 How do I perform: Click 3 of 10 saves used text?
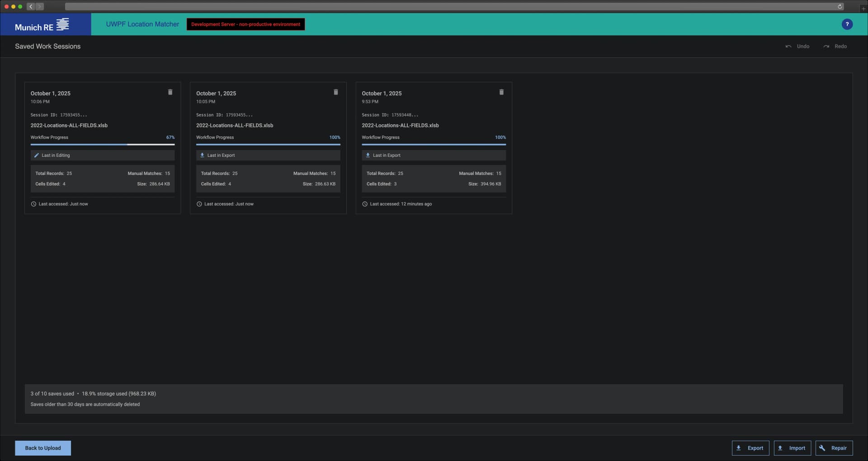pyautogui.click(x=52, y=394)
